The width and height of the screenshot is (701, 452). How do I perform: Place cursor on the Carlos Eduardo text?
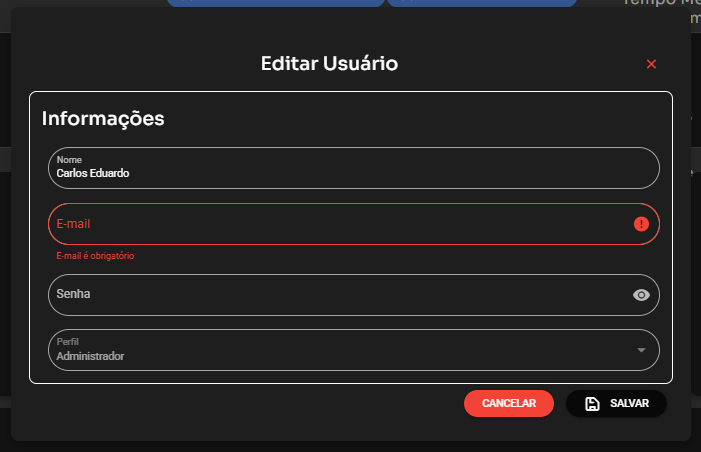[93, 173]
